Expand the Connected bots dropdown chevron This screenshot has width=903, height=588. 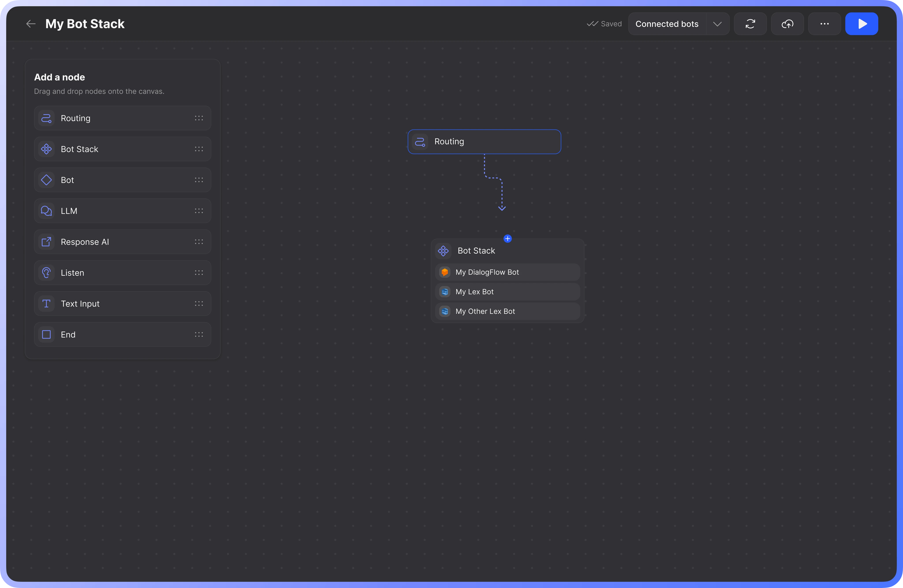pos(717,24)
